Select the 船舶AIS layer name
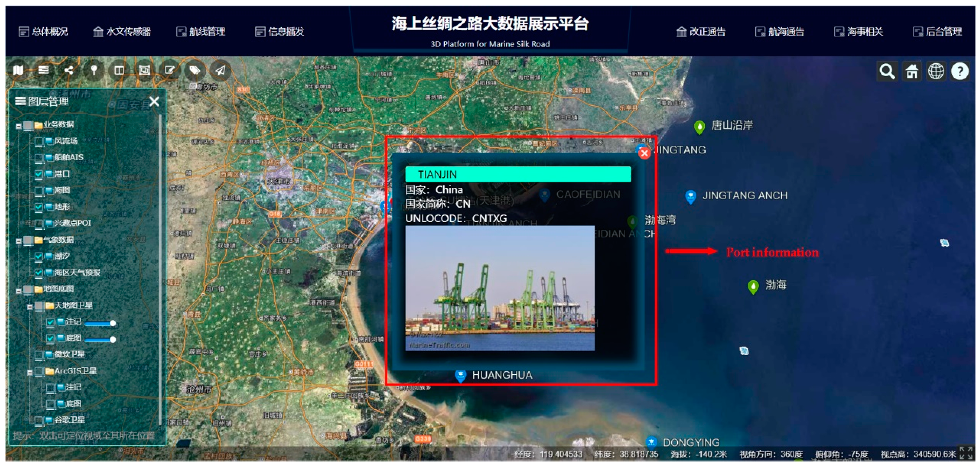The image size is (980, 468). point(69,157)
